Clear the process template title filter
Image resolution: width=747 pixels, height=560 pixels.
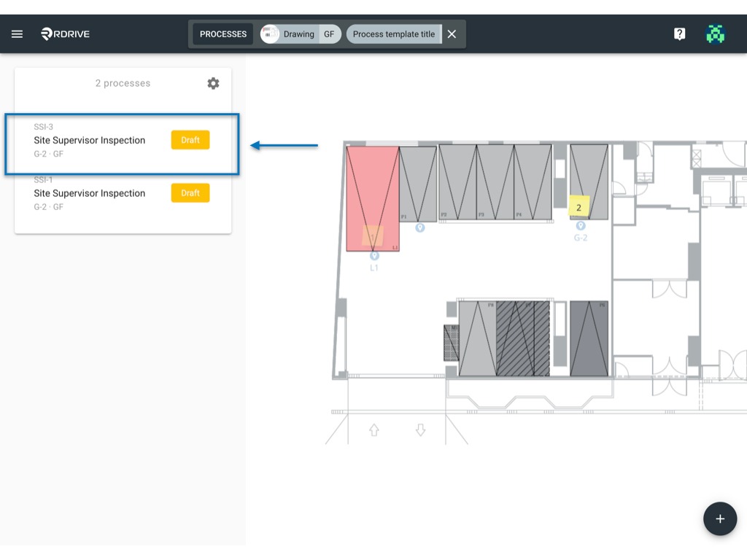[452, 34]
